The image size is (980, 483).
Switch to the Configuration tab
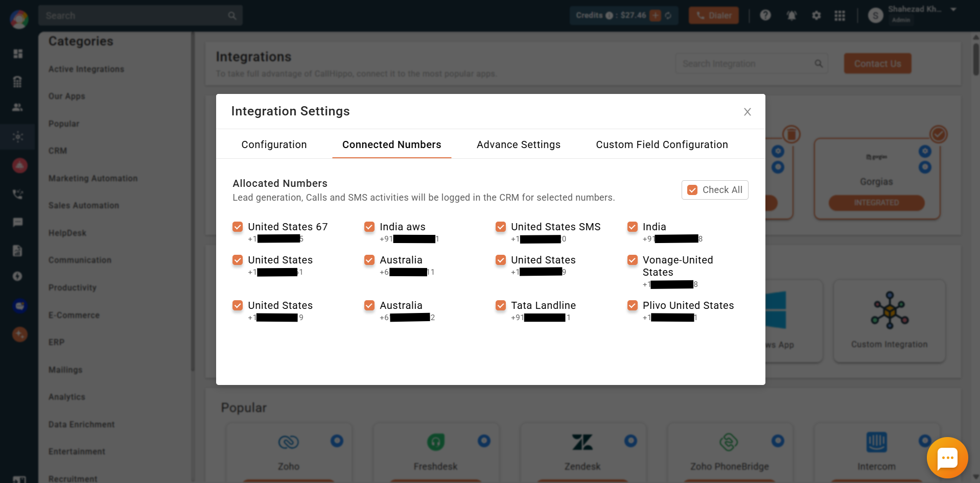[274, 144]
